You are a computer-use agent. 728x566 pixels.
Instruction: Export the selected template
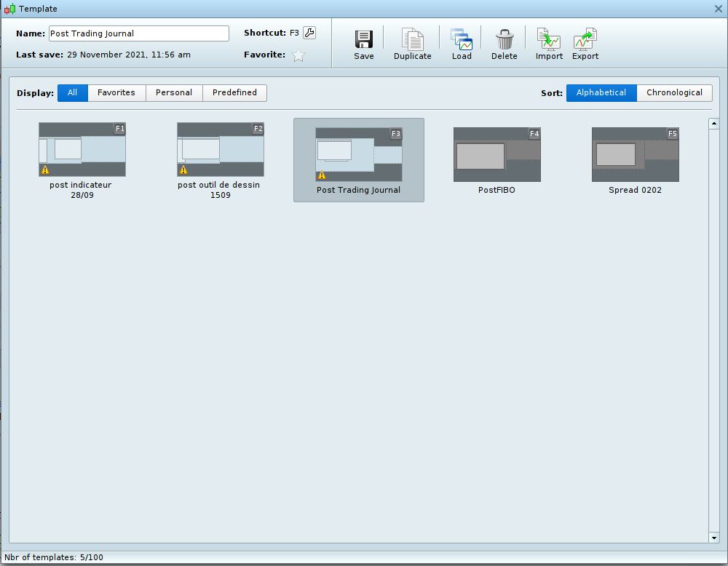(585, 44)
